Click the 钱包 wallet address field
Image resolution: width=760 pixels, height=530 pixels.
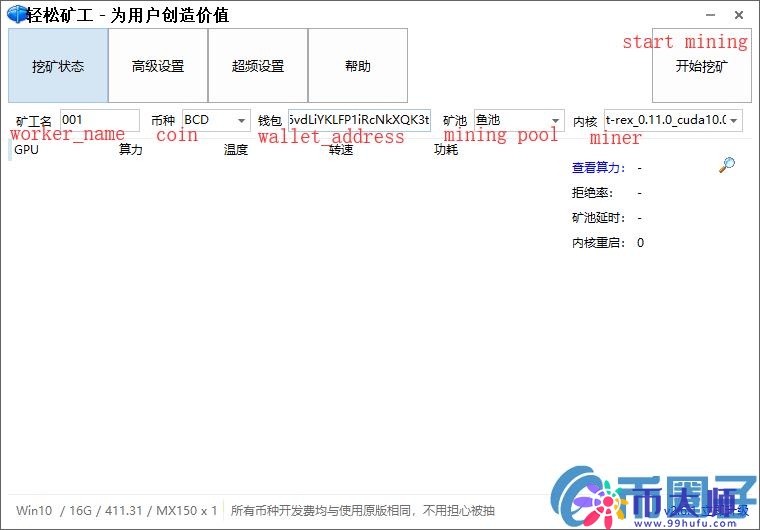[x=359, y=120]
